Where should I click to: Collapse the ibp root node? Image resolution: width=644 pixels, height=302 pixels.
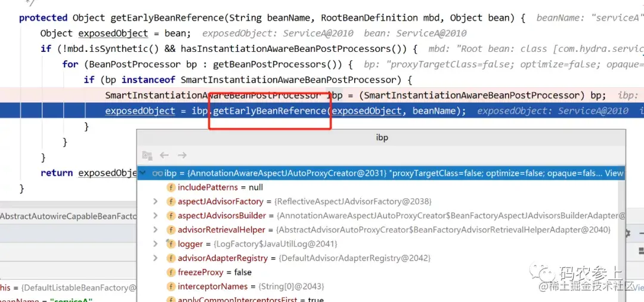click(x=142, y=174)
